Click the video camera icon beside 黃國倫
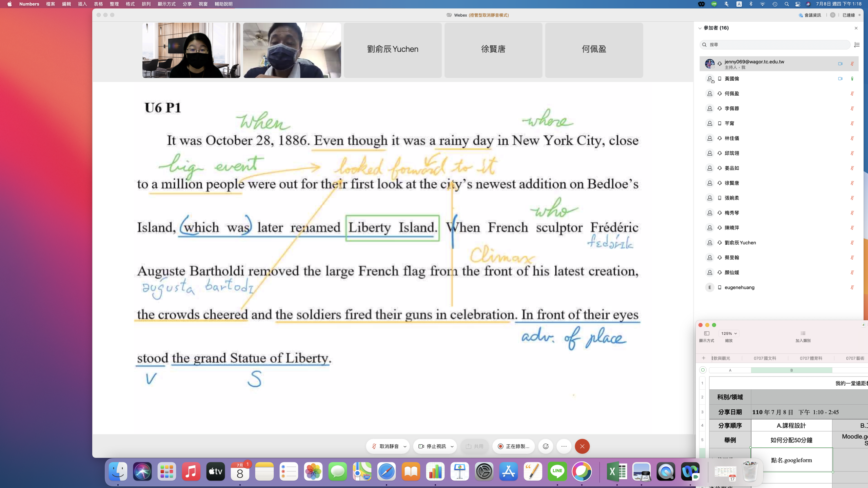The height and width of the screenshot is (488, 868). click(x=840, y=79)
